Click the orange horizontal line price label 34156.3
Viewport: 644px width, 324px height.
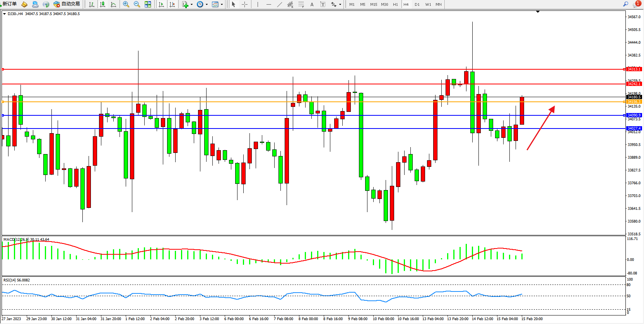pos(634,102)
